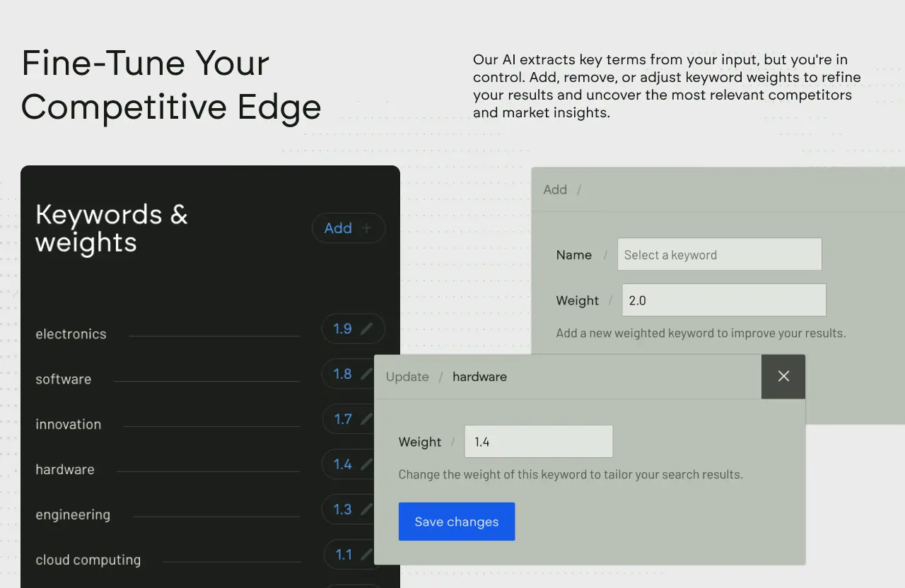The height and width of the screenshot is (588, 905).
Task: Click the pencil icon for electronics
Action: click(366, 329)
